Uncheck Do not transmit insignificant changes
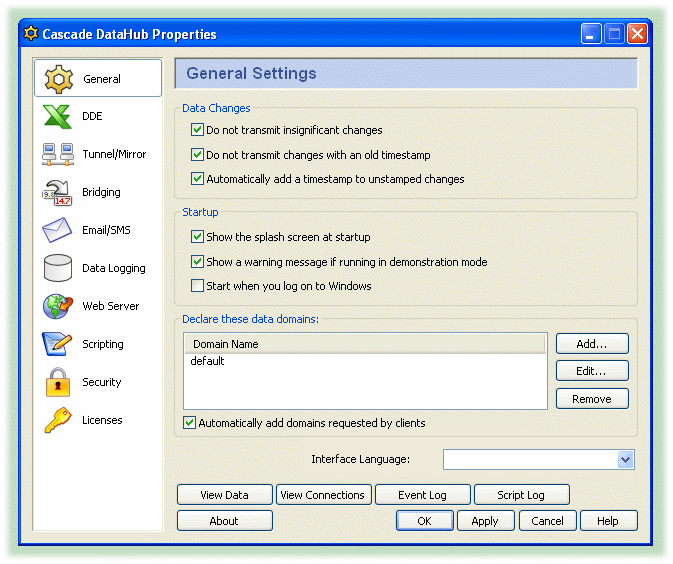673x564 pixels. pos(197,130)
